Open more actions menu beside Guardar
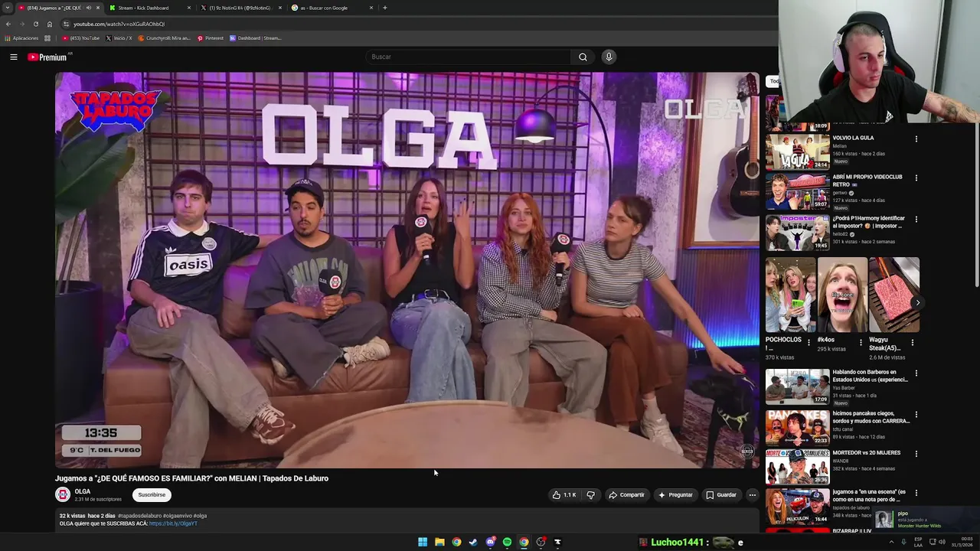This screenshot has width=980, height=551. tap(752, 495)
